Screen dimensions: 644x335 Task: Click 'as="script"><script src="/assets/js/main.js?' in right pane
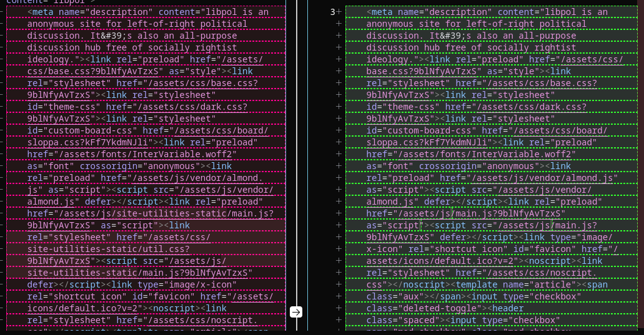482,226
